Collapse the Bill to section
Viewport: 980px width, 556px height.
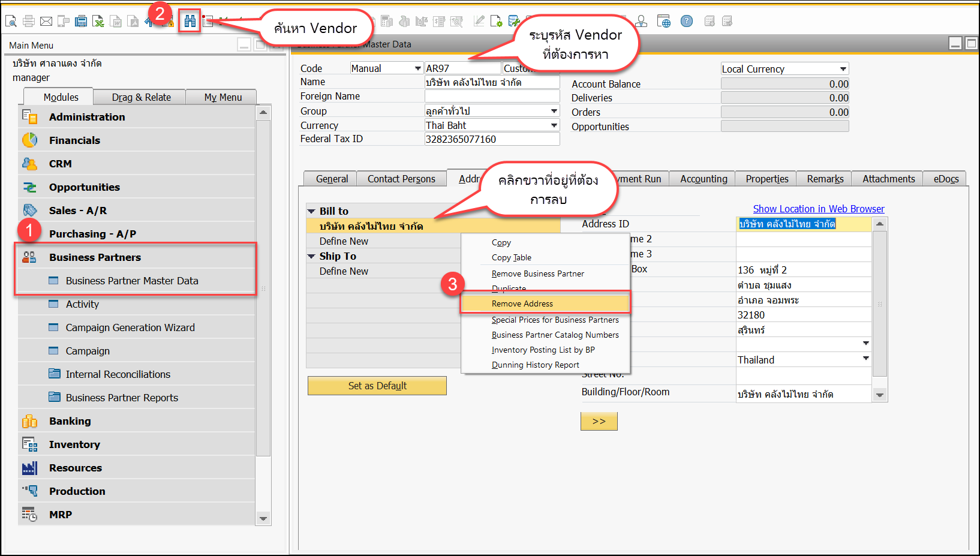tap(311, 211)
